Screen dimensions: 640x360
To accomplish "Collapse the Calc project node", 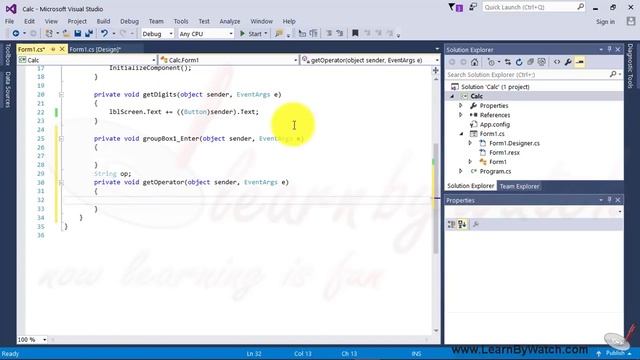I will click(x=452, y=96).
